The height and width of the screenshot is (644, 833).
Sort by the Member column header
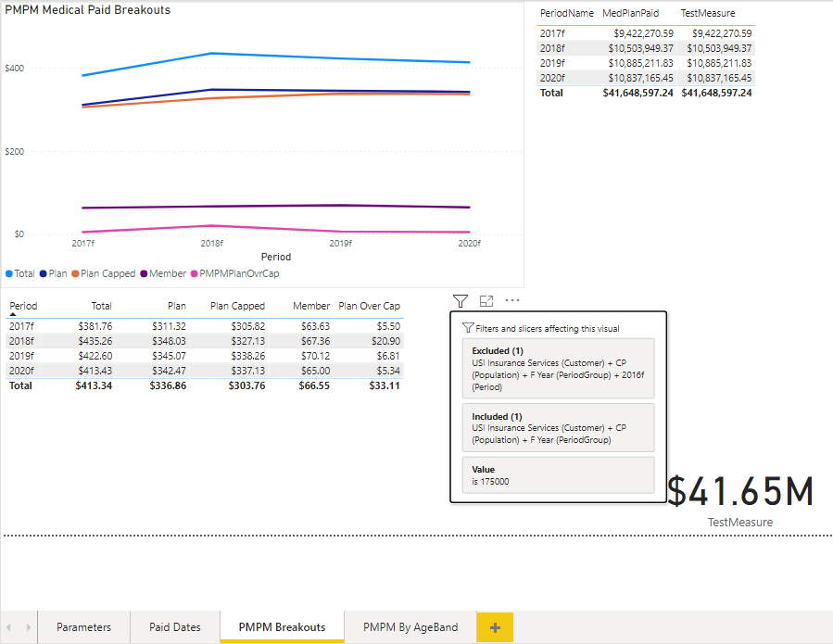click(311, 306)
